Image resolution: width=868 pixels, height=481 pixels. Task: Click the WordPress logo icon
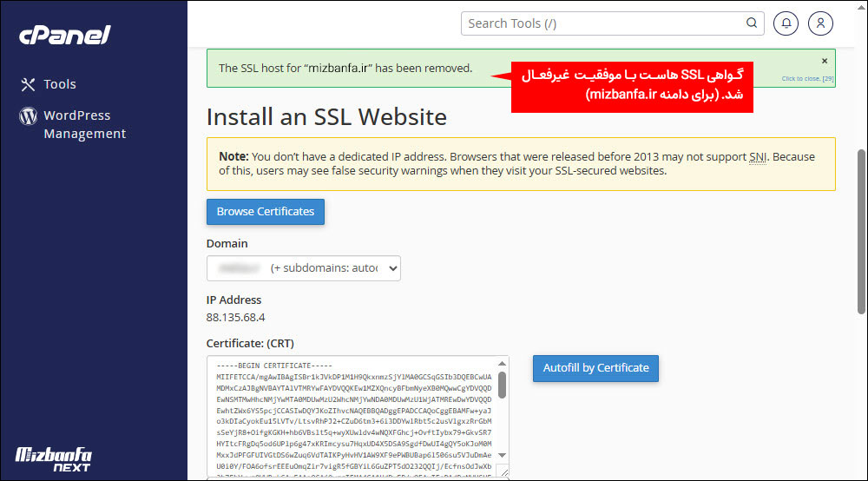click(x=29, y=115)
